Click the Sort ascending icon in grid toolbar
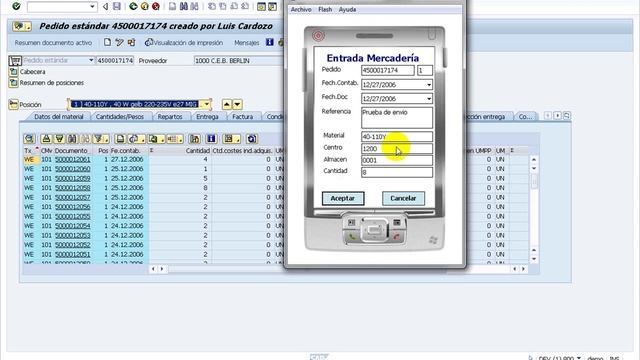 tap(46, 139)
